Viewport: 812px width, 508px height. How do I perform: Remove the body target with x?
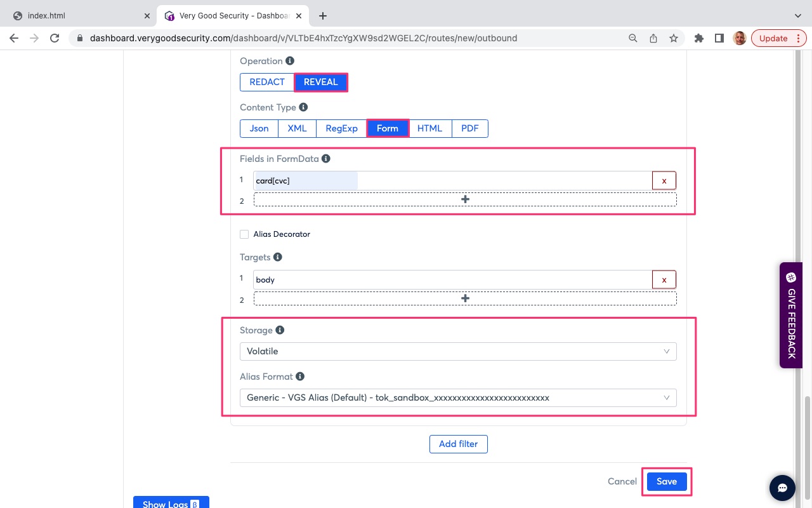coord(664,280)
